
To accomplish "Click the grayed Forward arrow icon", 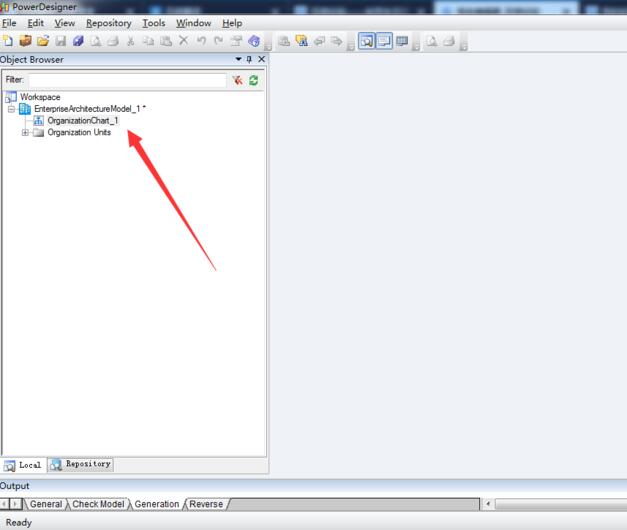I will pyautogui.click(x=337, y=41).
